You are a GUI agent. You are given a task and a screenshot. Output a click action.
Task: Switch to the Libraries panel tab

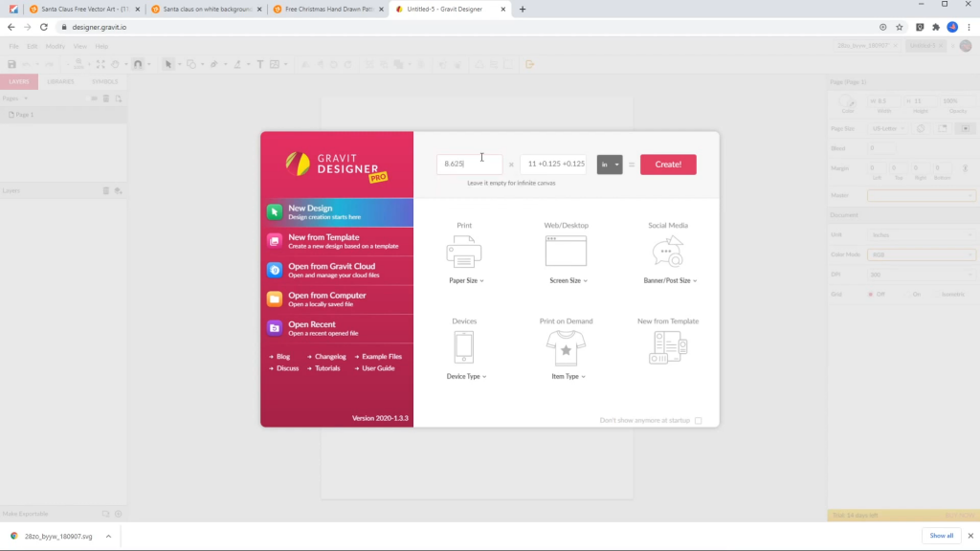[x=60, y=81]
